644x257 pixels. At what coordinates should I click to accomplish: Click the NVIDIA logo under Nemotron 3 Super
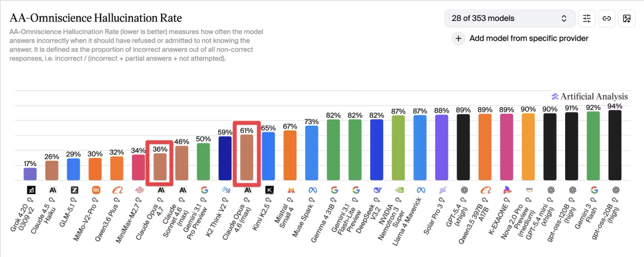click(398, 190)
